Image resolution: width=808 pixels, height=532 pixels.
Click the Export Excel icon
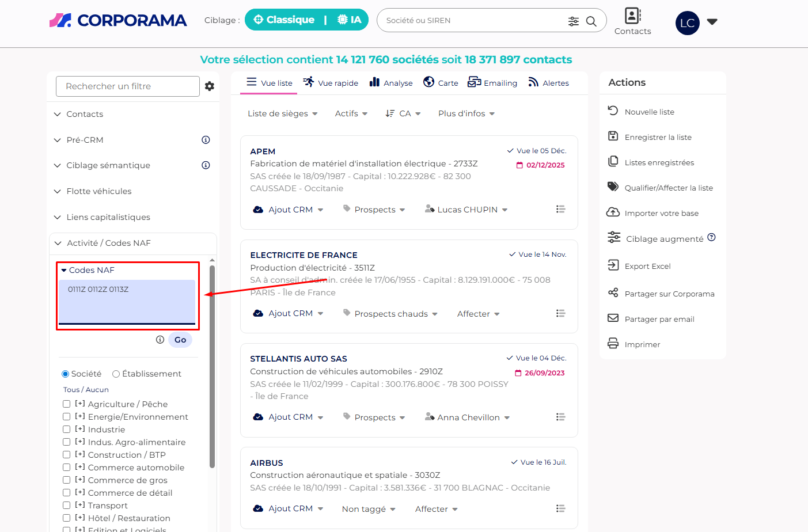click(613, 265)
